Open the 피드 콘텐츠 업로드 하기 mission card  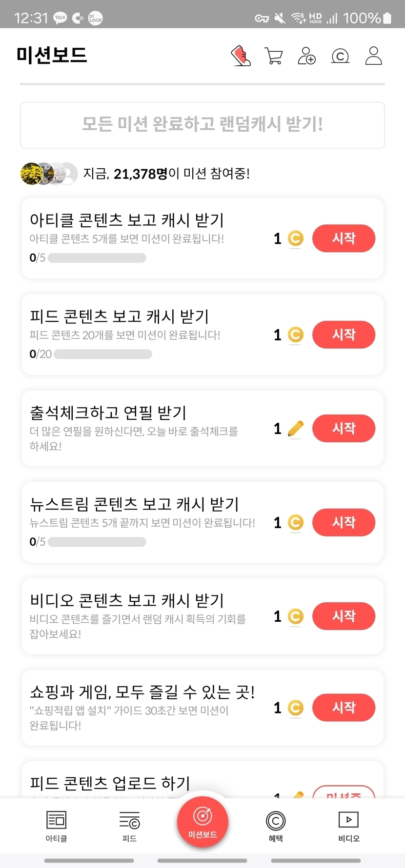[x=146, y=782]
